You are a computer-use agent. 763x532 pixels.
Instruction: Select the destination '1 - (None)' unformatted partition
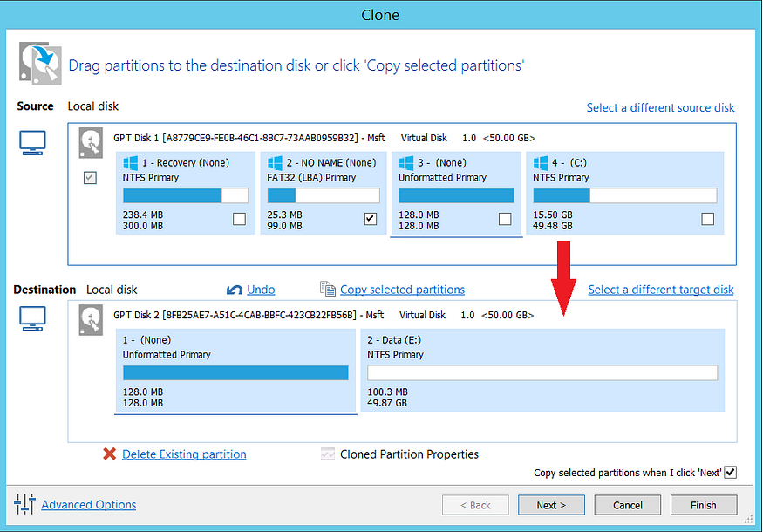[x=235, y=371]
